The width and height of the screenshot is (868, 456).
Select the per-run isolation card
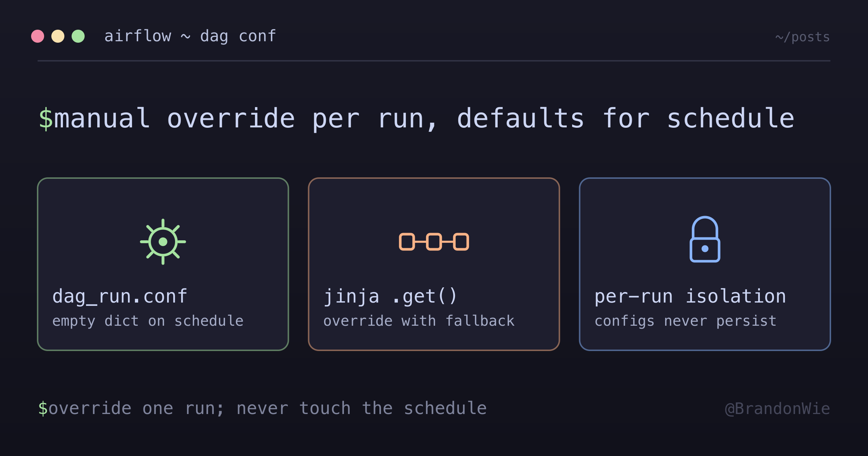pos(705,264)
